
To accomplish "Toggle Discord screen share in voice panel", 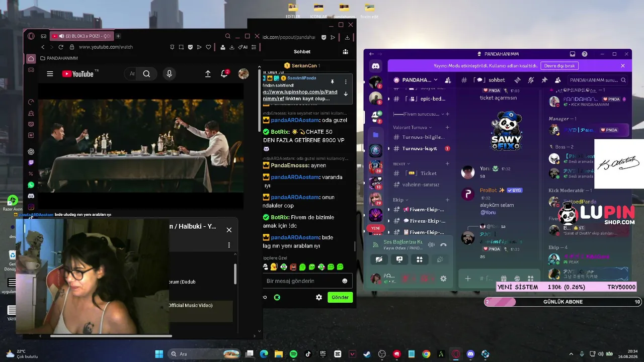I will pos(399,259).
